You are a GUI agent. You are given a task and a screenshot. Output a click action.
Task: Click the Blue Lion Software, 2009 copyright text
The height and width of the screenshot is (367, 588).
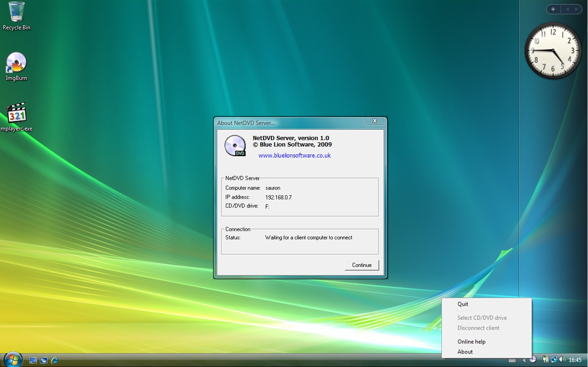tap(292, 145)
